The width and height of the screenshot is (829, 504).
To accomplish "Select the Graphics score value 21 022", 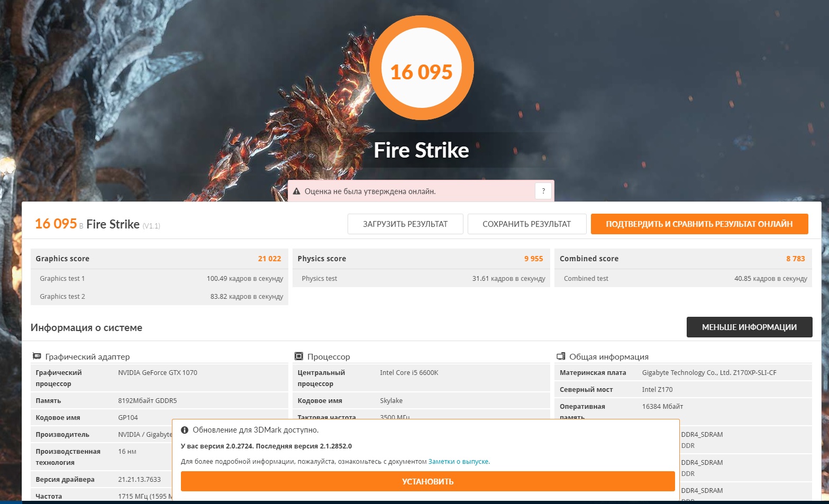I will pos(270,259).
